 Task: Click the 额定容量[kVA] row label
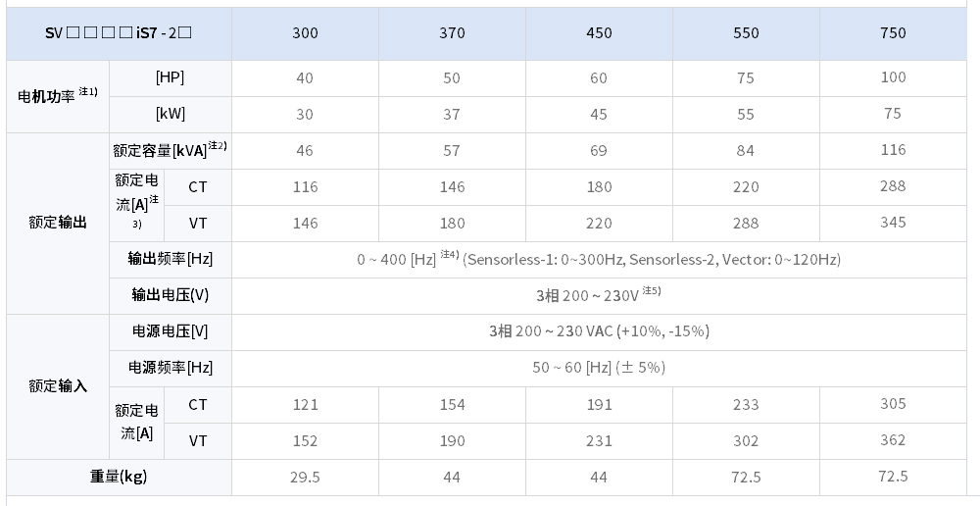click(170, 151)
